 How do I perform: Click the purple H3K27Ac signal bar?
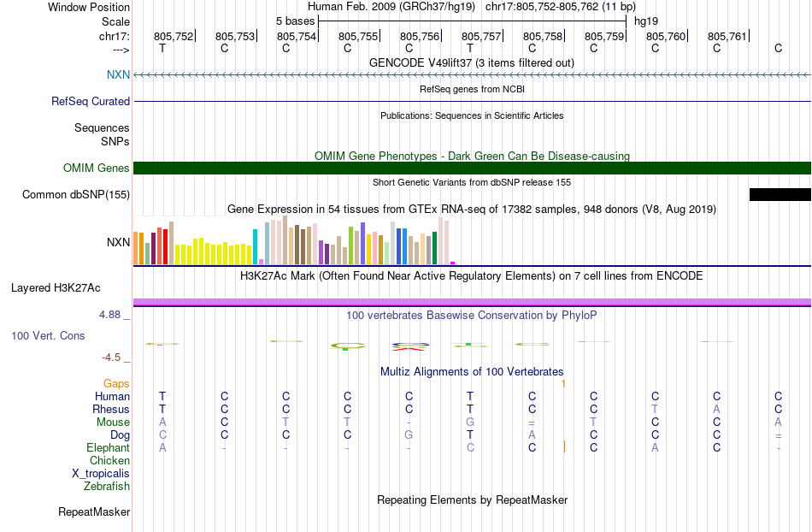472,302
